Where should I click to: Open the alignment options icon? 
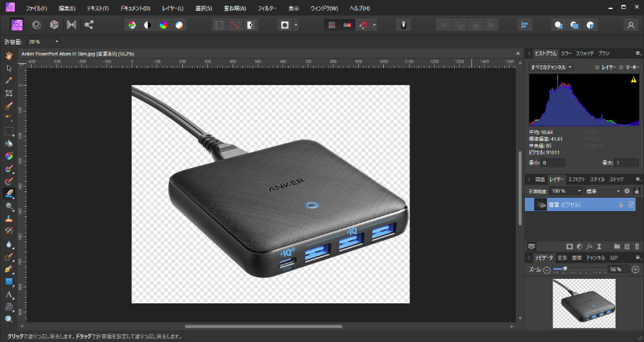524,25
